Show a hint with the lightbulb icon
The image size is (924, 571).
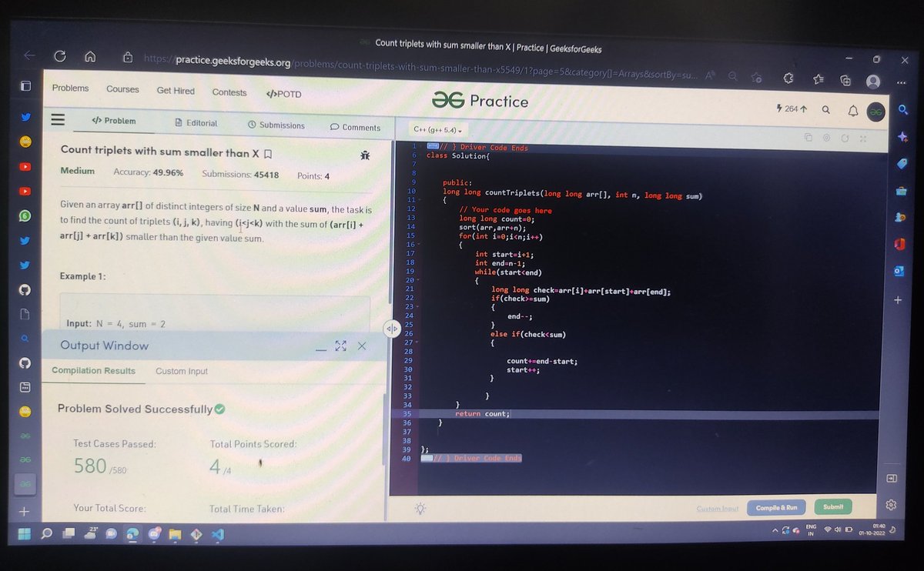pos(420,509)
